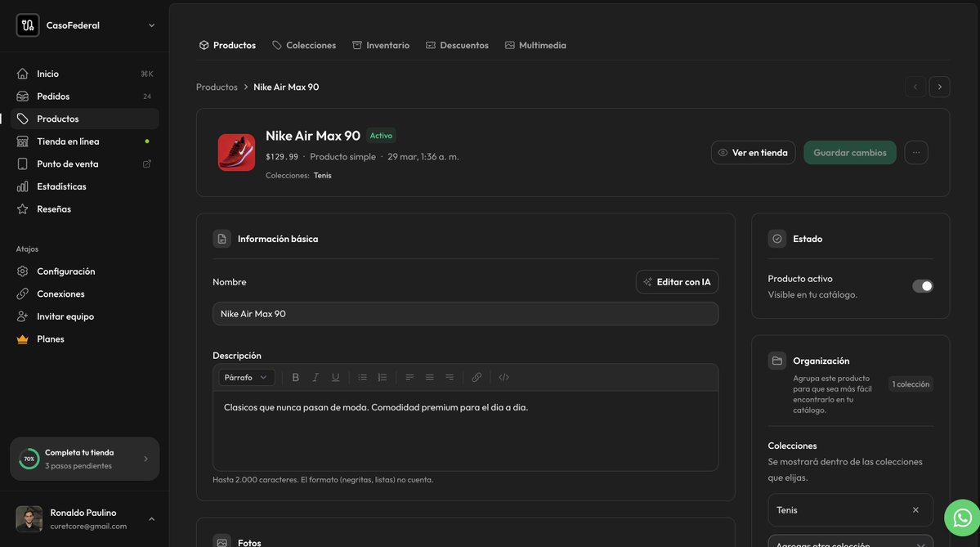Screen dimensions: 980x547
Task: Toggle bold formatting
Action: [x=296, y=378]
